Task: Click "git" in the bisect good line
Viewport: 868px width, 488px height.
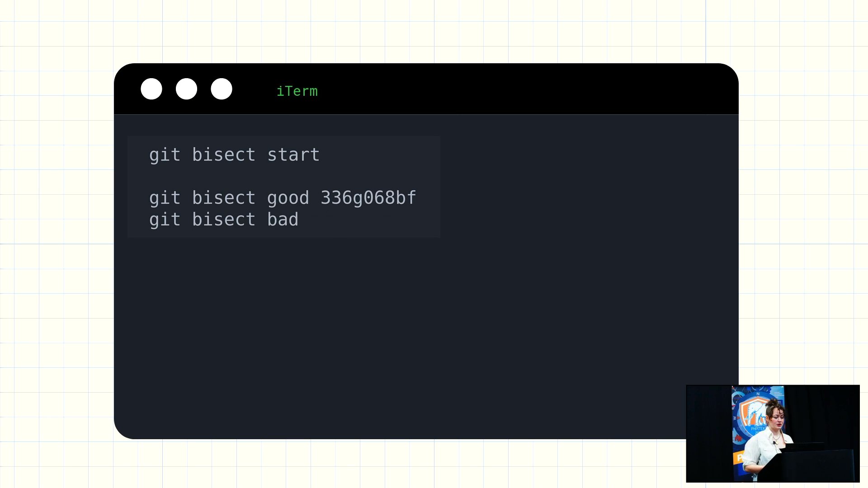Action: (x=165, y=198)
